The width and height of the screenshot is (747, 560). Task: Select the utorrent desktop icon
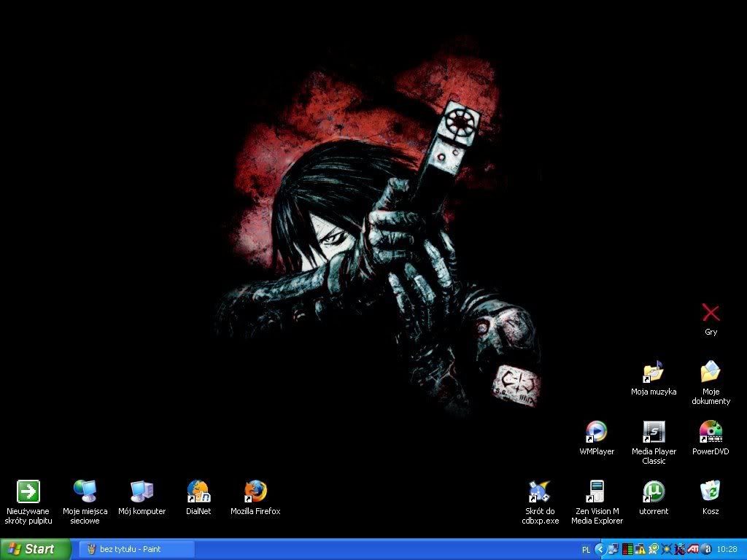(654, 491)
